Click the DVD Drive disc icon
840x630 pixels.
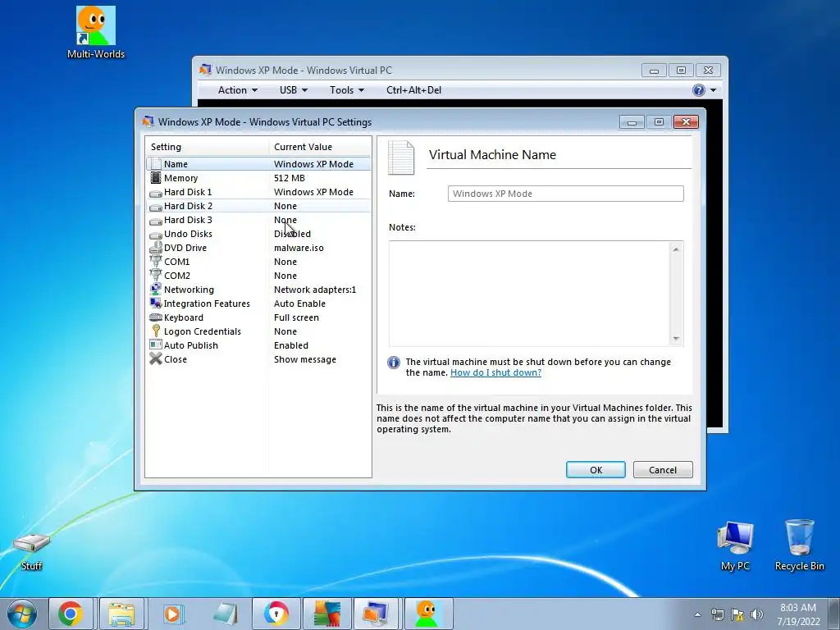click(x=156, y=248)
